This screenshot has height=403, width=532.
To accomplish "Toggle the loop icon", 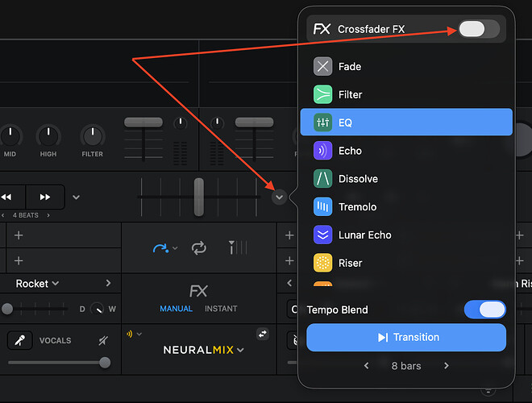I will 199,248.
